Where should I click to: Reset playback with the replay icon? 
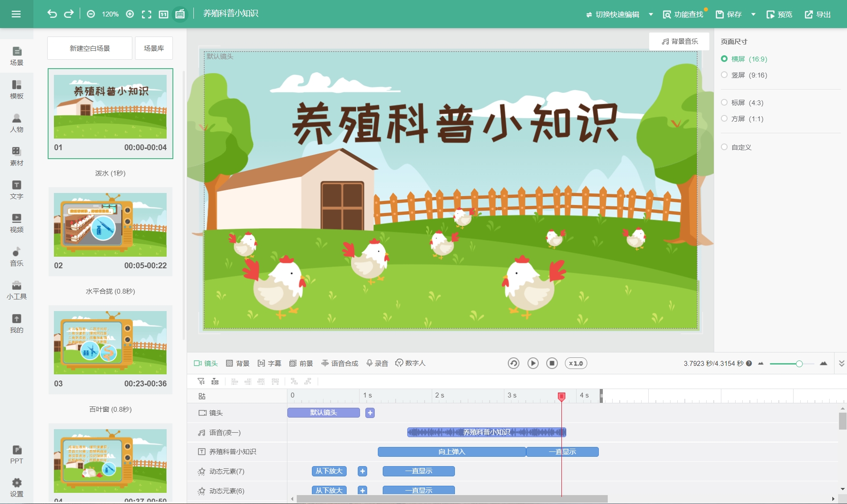tap(513, 363)
